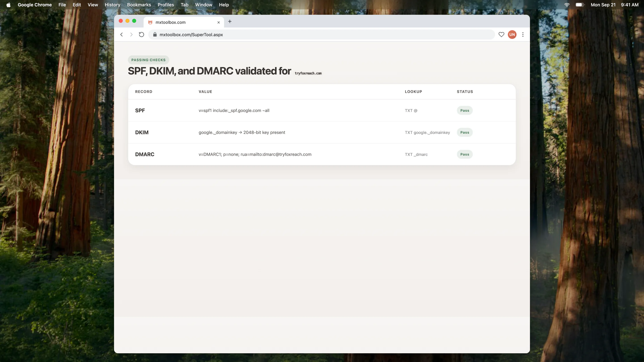644x362 pixels.
Task: Click the DKIM row Pass badge
Action: pyautogui.click(x=465, y=133)
